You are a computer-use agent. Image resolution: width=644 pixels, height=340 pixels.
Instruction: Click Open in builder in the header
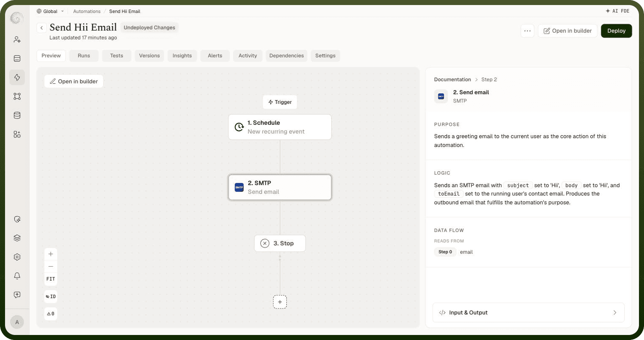(568, 31)
